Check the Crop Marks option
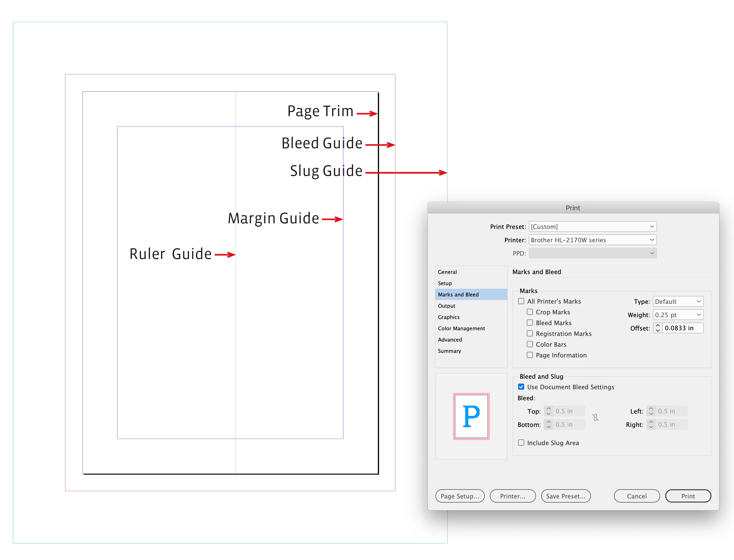Image resolution: width=734 pixels, height=560 pixels. (530, 312)
